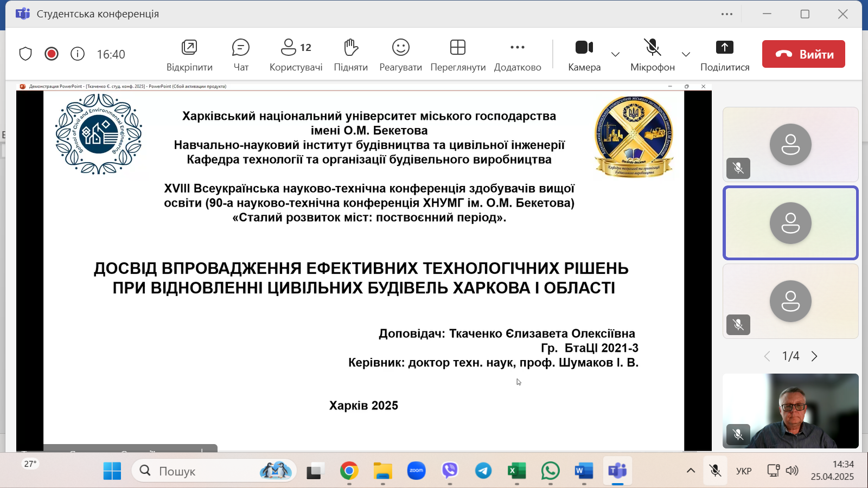The height and width of the screenshot is (488, 868).
Task: Open the Чат panel
Action: 241,55
